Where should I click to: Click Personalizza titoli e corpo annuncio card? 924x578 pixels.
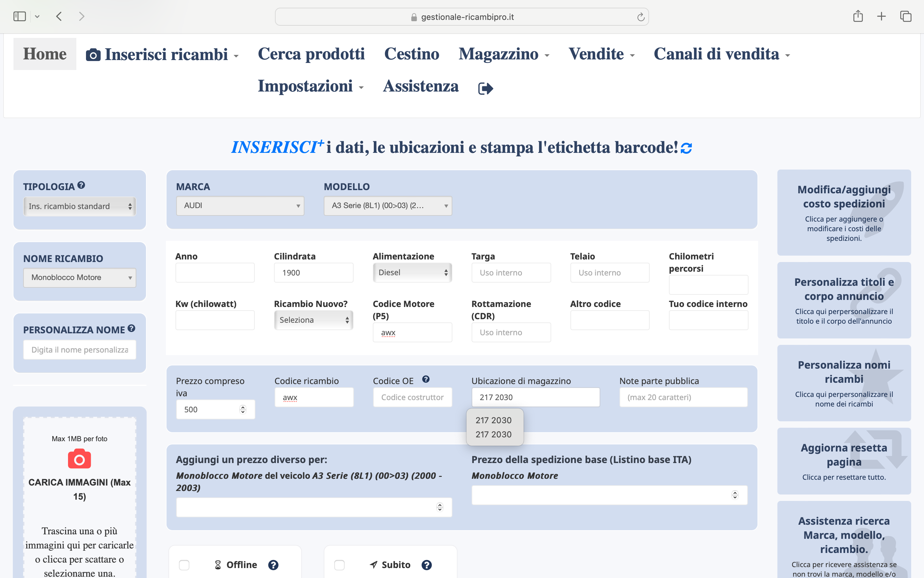[x=844, y=300]
